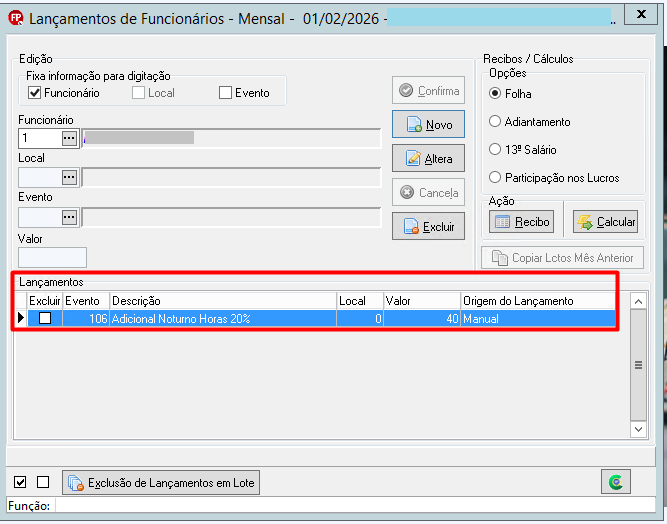This screenshot has height=524, width=667.
Task: Click the Cancela button
Action: [428, 192]
